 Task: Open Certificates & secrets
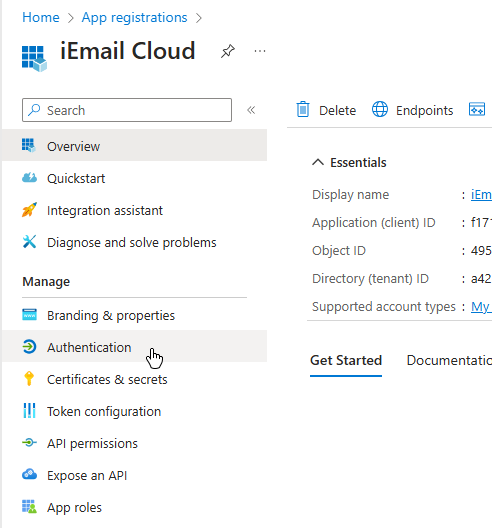coord(134,380)
